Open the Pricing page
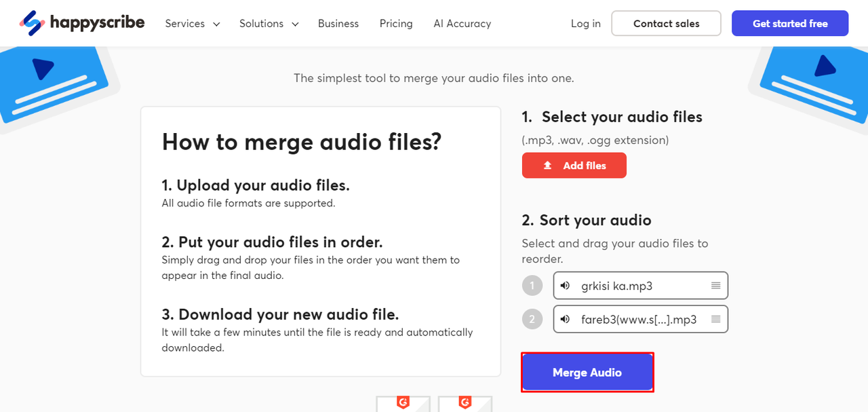 click(396, 23)
